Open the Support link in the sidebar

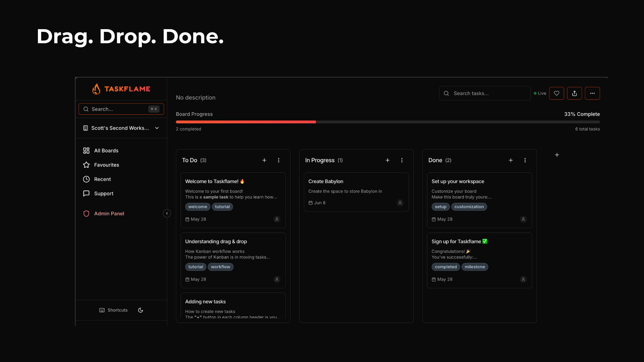[104, 193]
